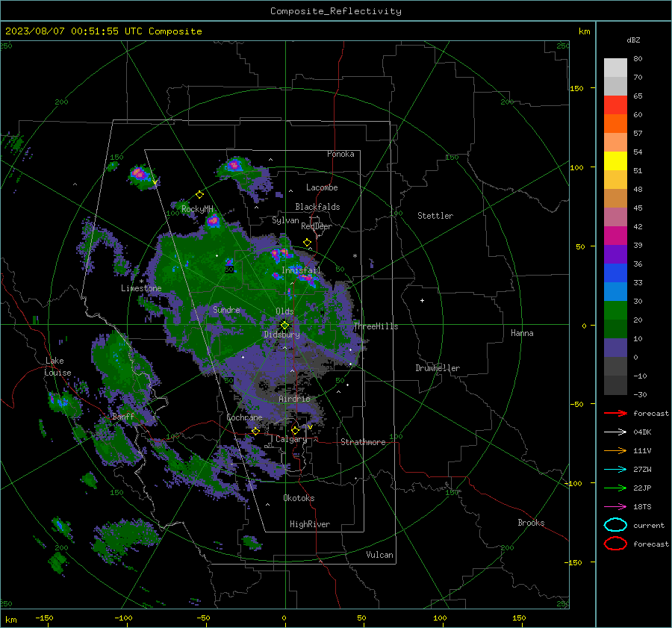Click the Innisfail label
Screen dimensions: 672x628
coord(301,270)
